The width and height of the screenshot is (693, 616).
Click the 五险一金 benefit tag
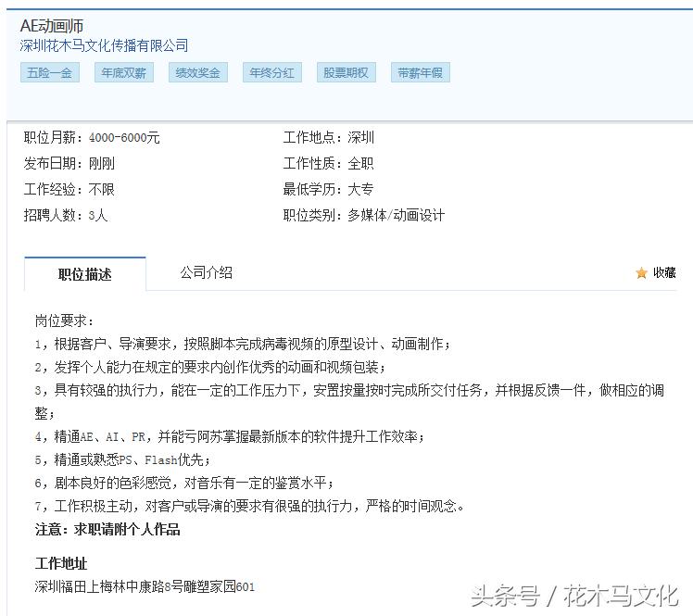click(50, 72)
